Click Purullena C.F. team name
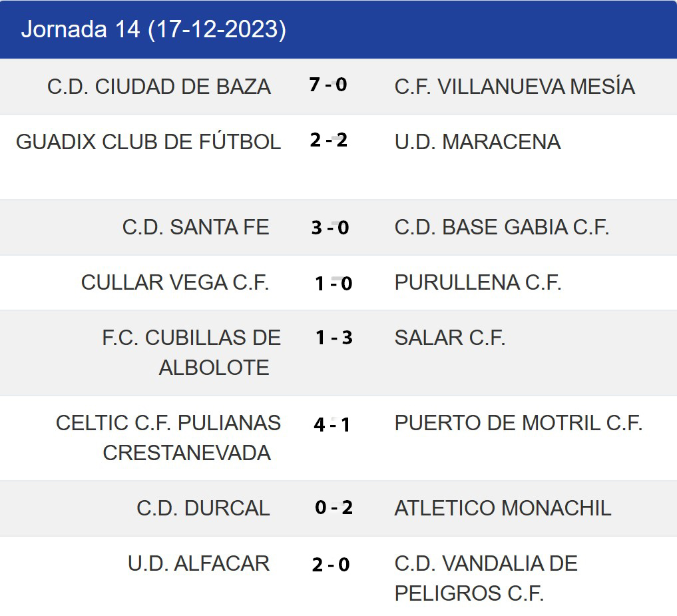The height and width of the screenshot is (616, 677). coord(478,282)
